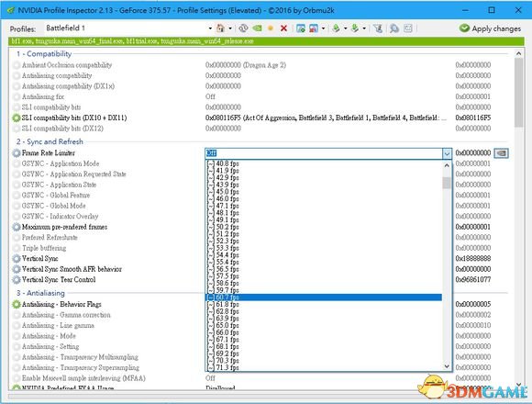Screen dimensions: 532x404
Task: Select the Antialiasing - Transparency Supersampling row
Action: pyautogui.click(x=108, y=367)
